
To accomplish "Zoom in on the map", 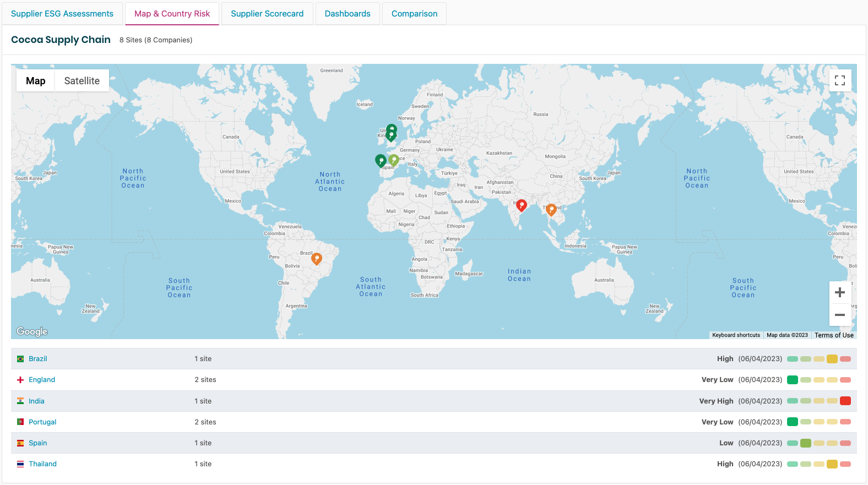I will pyautogui.click(x=840, y=292).
